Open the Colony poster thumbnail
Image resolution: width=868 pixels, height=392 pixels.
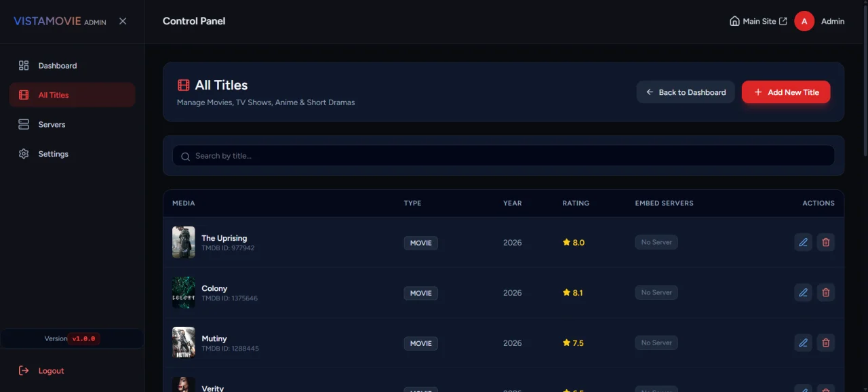point(184,292)
